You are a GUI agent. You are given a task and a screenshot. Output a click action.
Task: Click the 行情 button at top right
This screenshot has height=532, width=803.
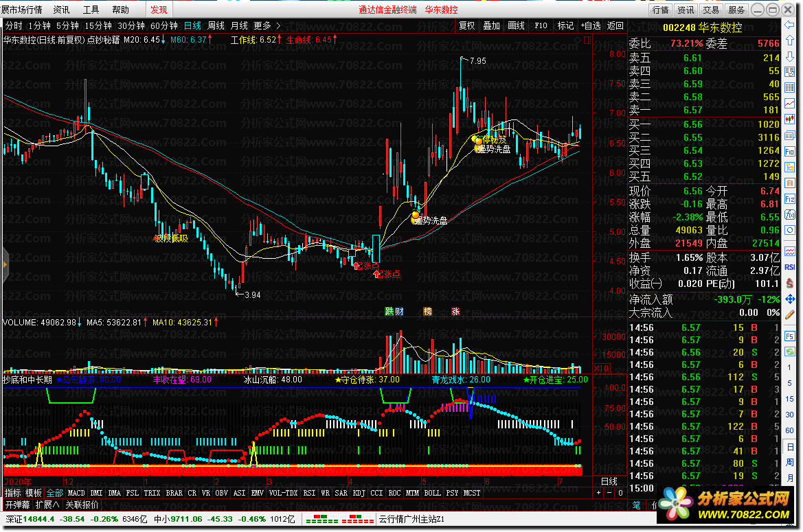661,10
